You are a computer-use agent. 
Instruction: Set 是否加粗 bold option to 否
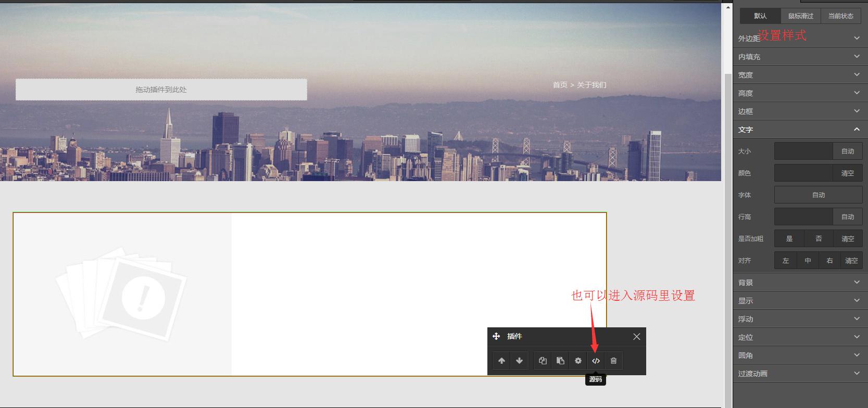819,239
